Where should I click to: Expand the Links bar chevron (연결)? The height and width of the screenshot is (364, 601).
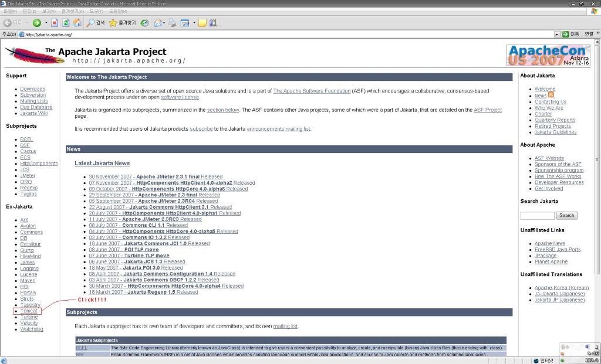coord(598,33)
